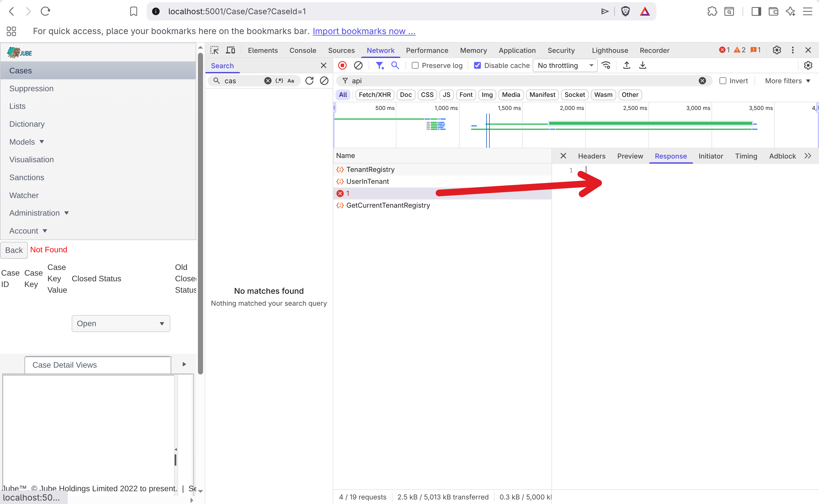Expand Account menu
Viewport: 819px width, 504px height.
click(x=28, y=231)
